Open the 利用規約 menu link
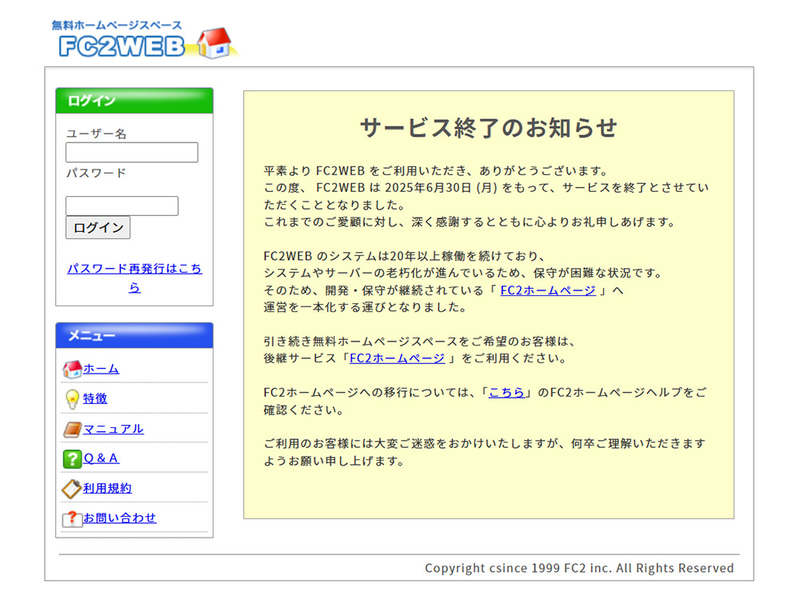 coord(107,488)
